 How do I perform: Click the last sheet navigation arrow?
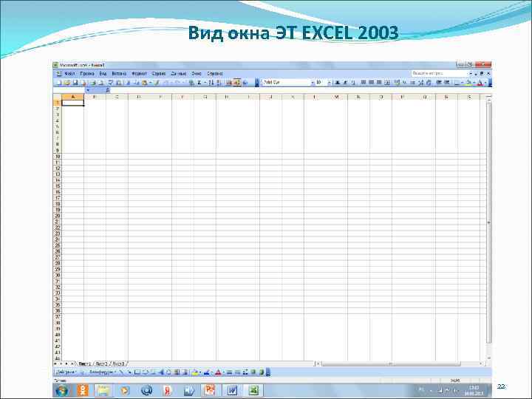(72, 364)
